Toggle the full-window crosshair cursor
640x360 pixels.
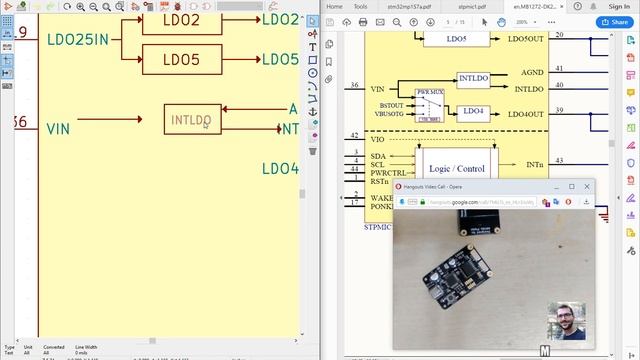(x=7, y=60)
